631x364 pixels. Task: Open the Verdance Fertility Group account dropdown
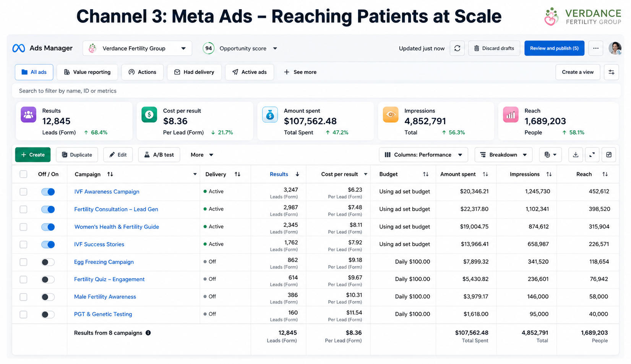pos(137,49)
